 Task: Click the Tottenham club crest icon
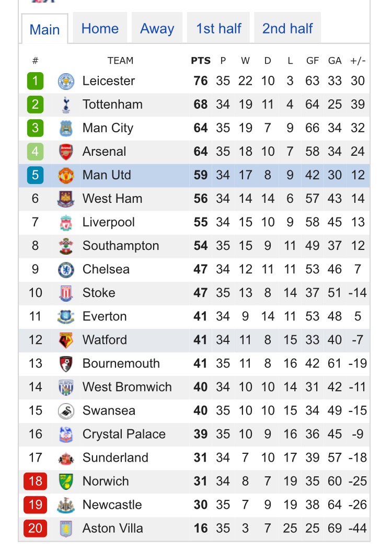pyautogui.click(x=66, y=105)
